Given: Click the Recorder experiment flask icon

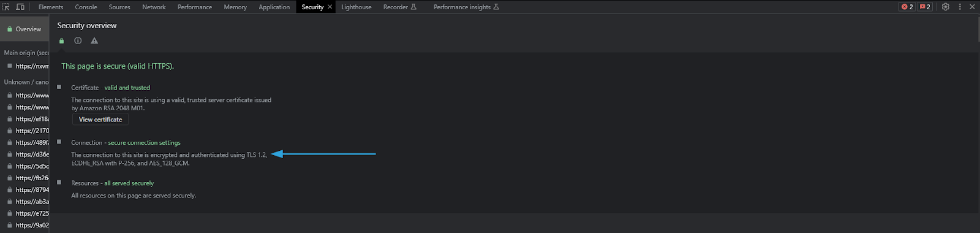Looking at the screenshot, I should click(413, 7).
